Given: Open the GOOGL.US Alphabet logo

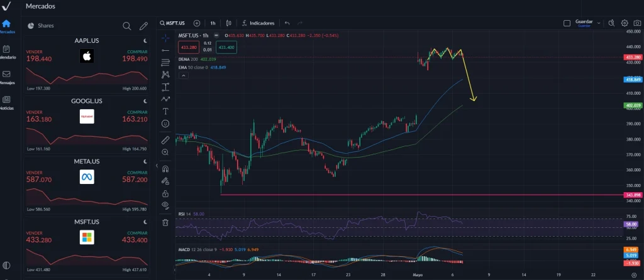Looking at the screenshot, I should click(x=87, y=116).
